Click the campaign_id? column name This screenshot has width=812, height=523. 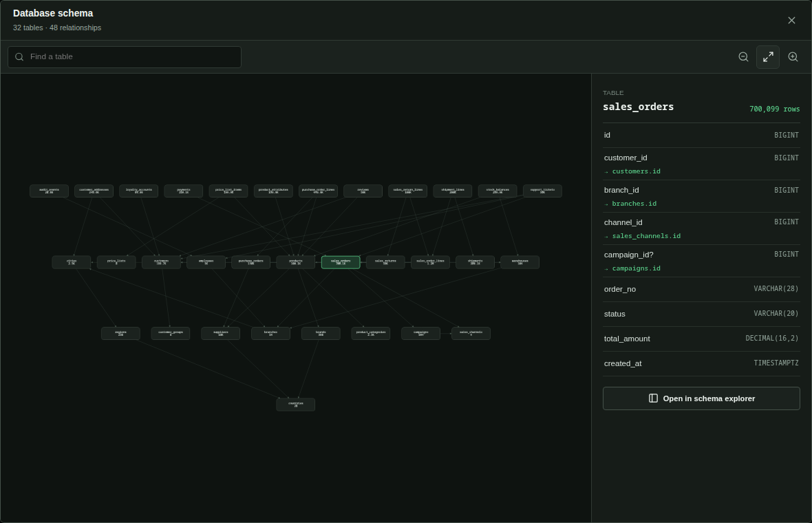point(629,255)
